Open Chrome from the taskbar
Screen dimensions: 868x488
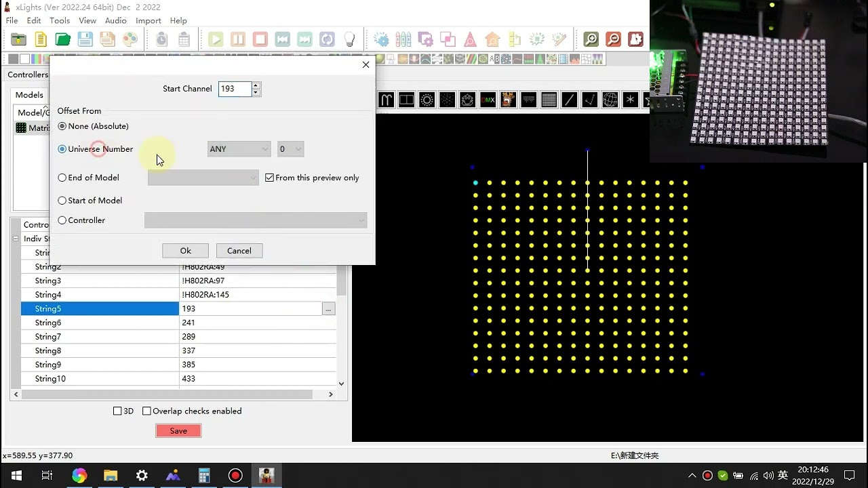[x=79, y=475]
